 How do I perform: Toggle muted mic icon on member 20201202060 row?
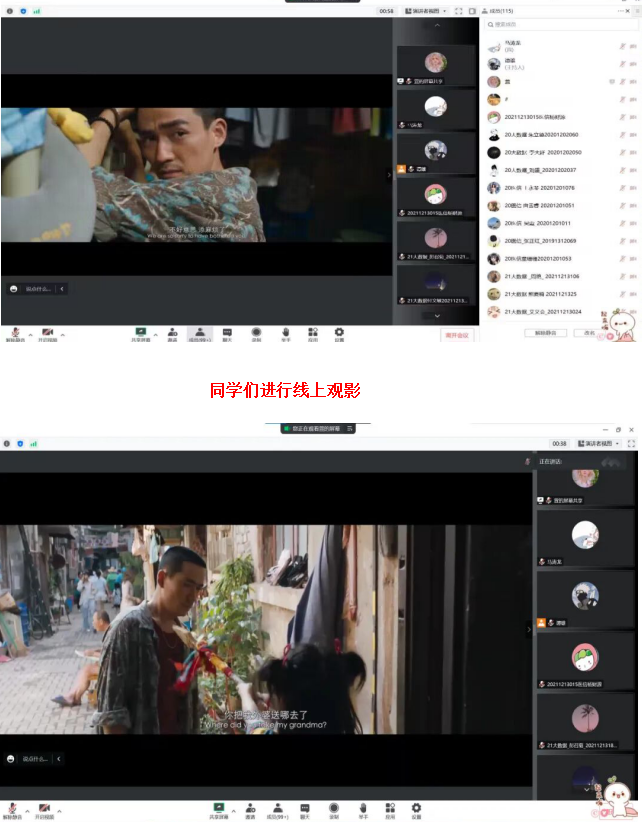tap(623, 135)
